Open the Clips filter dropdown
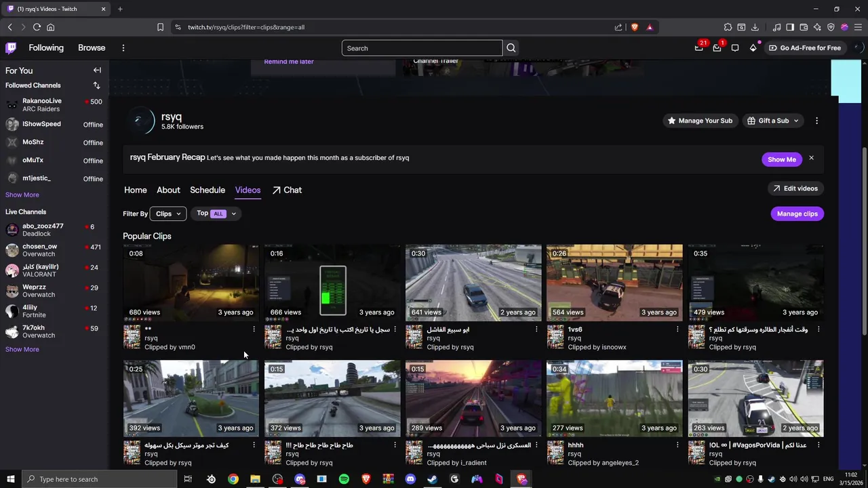This screenshot has height=488, width=868. [x=168, y=213]
